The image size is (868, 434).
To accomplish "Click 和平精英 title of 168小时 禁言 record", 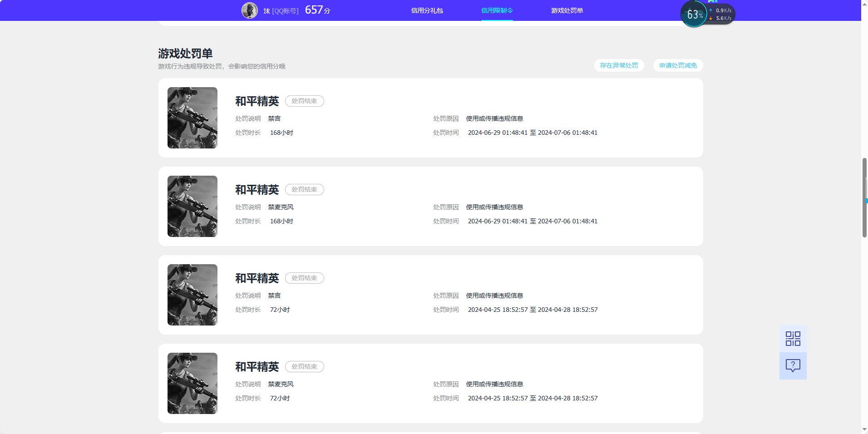I will pos(257,101).
